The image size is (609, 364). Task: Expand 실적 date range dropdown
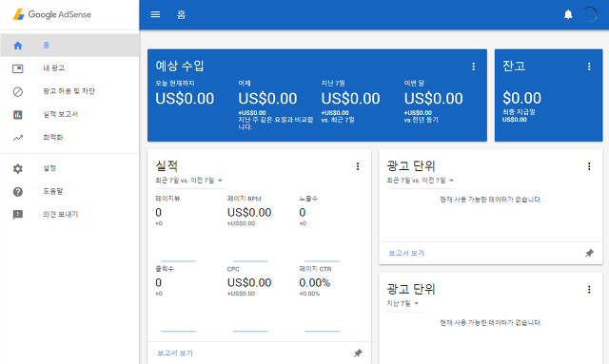point(189,181)
